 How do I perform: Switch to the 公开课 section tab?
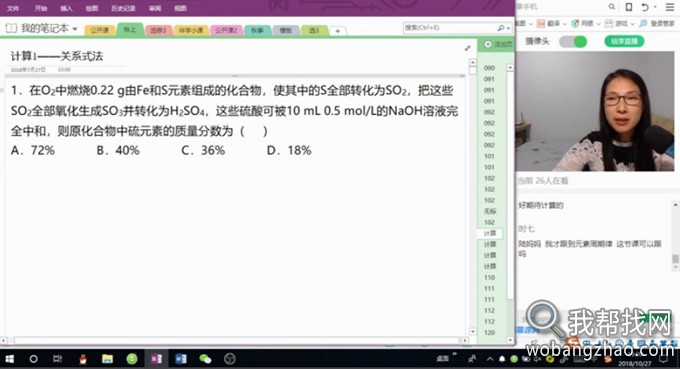click(100, 30)
